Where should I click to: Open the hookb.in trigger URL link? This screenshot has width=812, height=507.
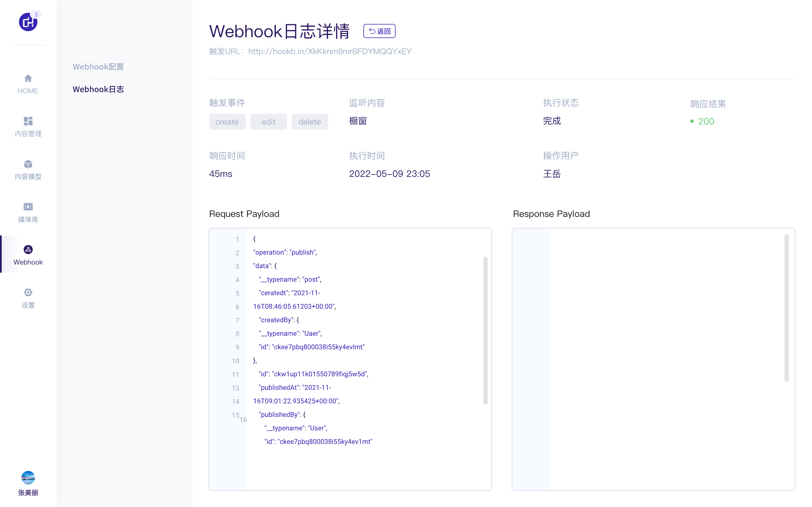(330, 51)
